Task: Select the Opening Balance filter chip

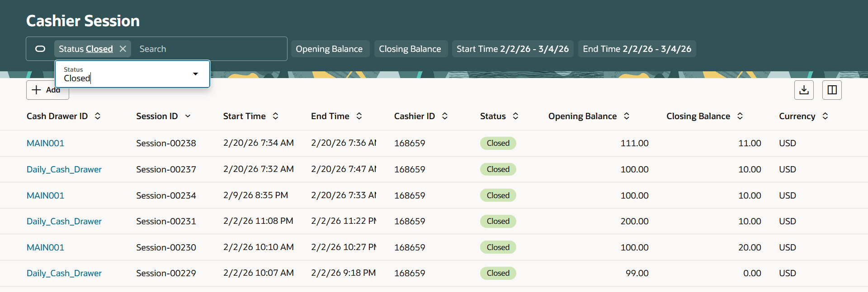Action: (x=329, y=49)
